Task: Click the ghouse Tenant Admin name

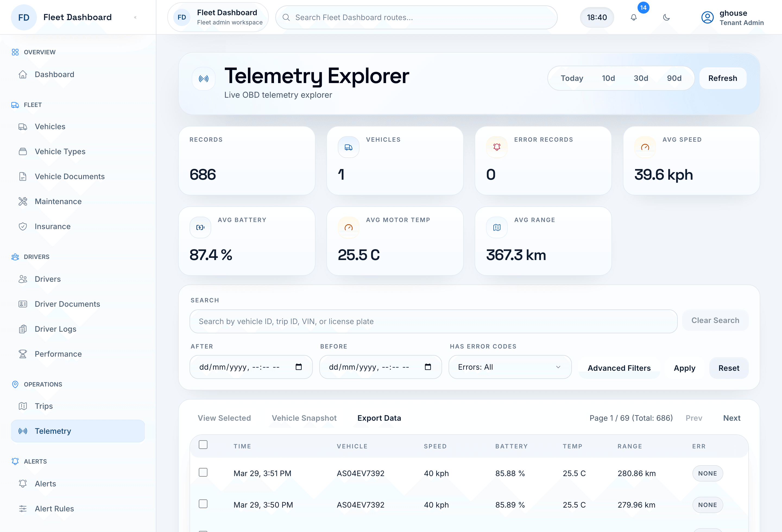Action: click(741, 17)
